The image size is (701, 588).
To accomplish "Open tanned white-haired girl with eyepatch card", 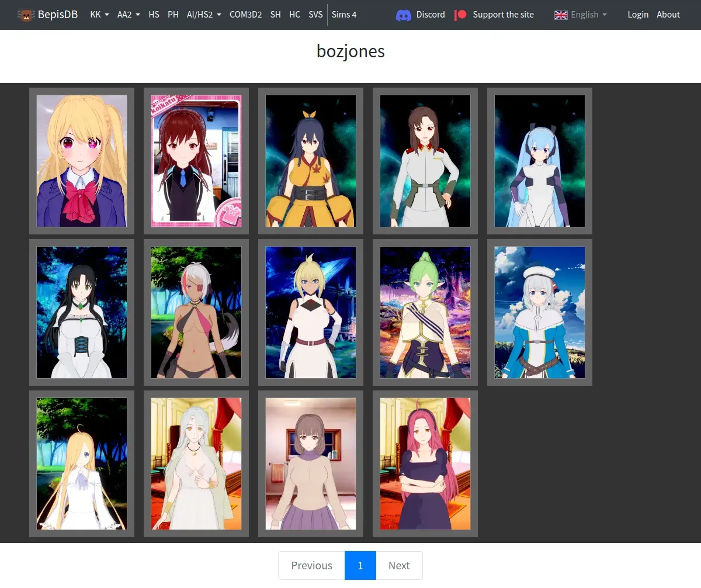I will tap(196, 312).
